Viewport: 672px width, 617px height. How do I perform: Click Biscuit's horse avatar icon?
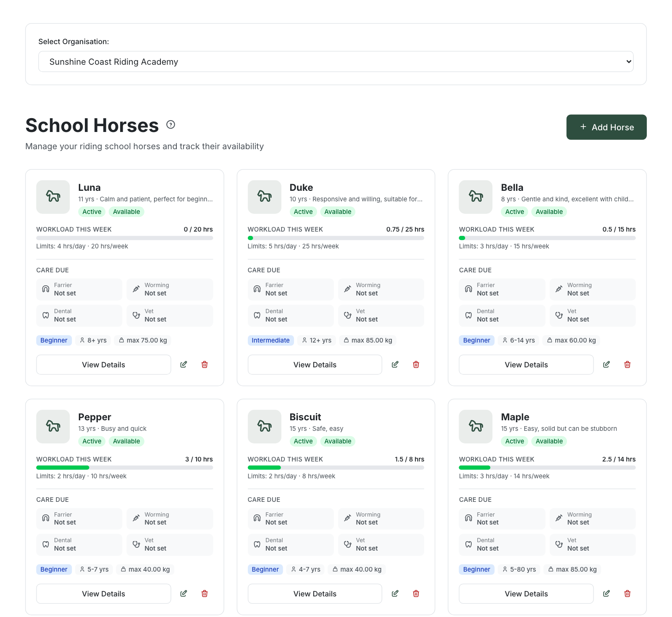click(264, 426)
